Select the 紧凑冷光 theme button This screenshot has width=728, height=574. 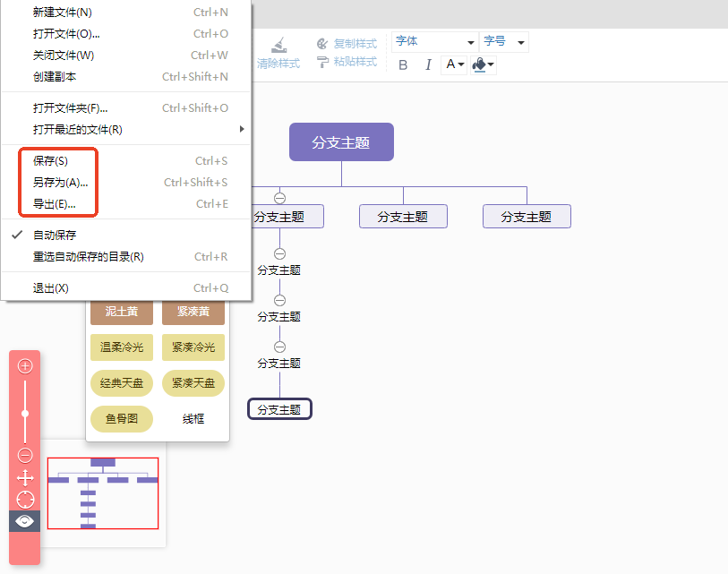point(193,347)
